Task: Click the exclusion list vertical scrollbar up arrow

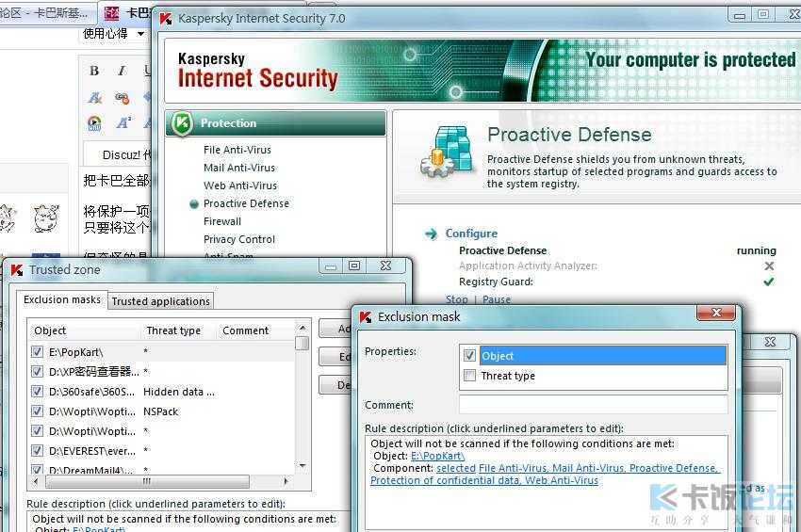Action: pos(302,328)
